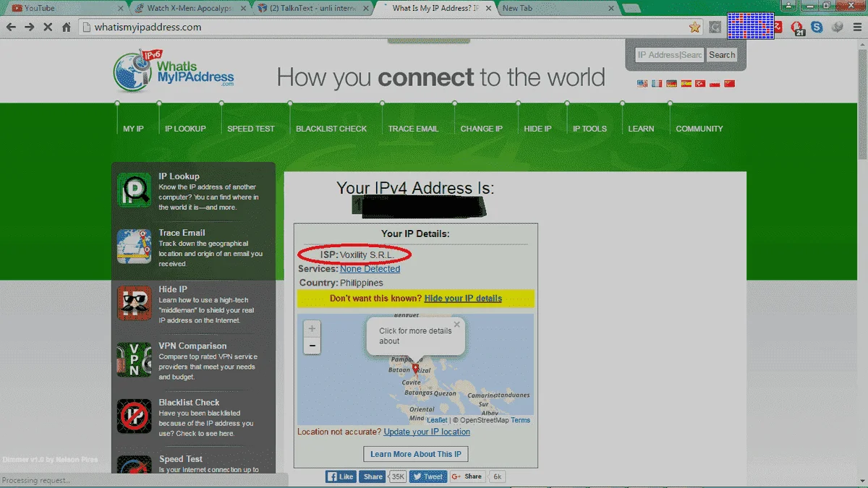Screen dimensions: 868x488
Task: Click the Blacklist Check sidebar icon
Action: (135, 416)
